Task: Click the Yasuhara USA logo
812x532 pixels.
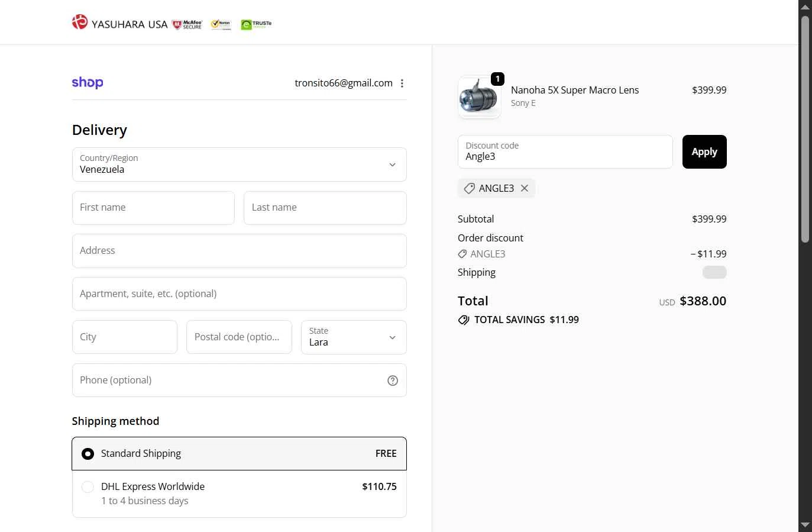Action: tap(120, 23)
